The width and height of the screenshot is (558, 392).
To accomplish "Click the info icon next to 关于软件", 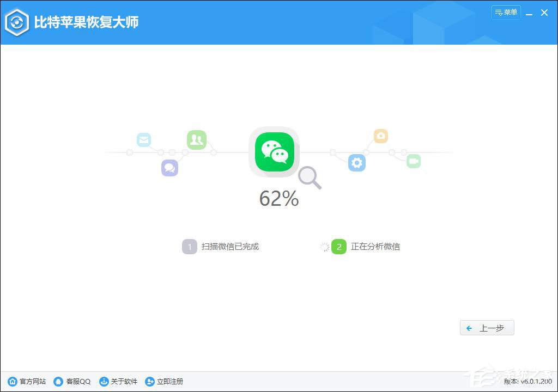I will (x=103, y=382).
